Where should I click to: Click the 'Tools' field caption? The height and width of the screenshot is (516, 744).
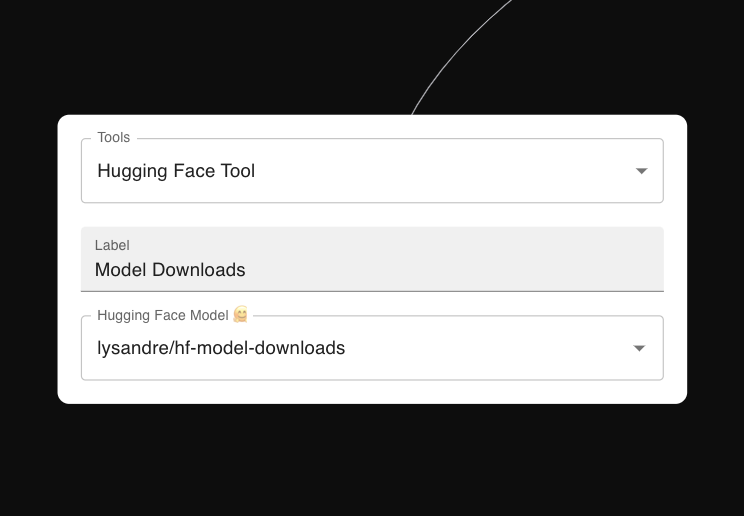(x=113, y=138)
